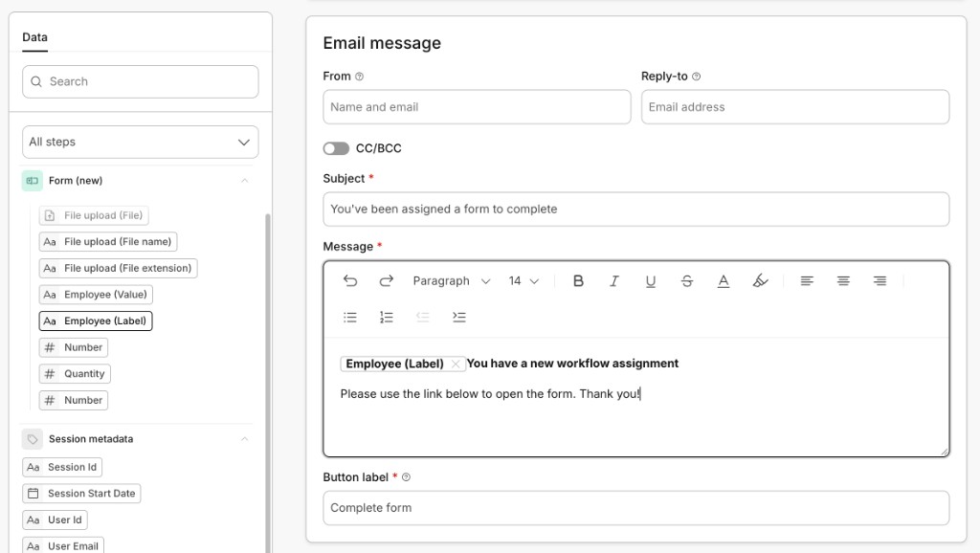980x553 pixels.
Task: Select the Data tab
Action: (35, 37)
